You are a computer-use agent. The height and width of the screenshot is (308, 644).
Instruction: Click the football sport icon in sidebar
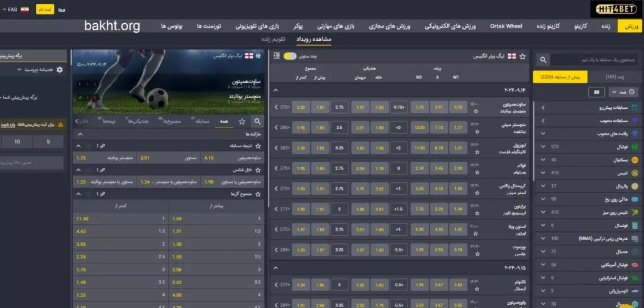click(635, 146)
